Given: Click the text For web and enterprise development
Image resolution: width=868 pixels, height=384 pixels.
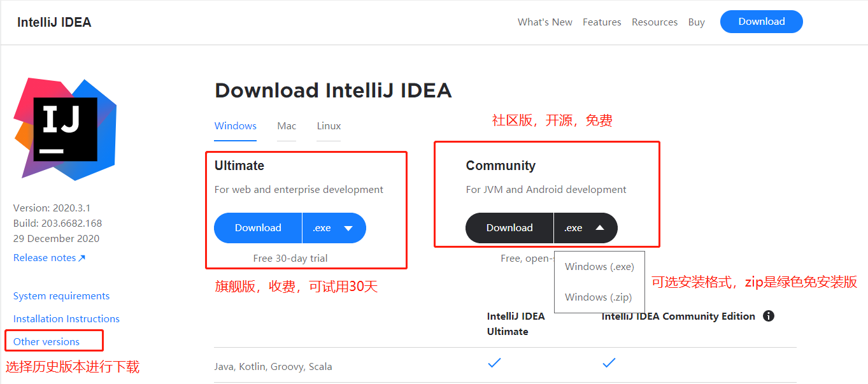Looking at the screenshot, I should [299, 190].
